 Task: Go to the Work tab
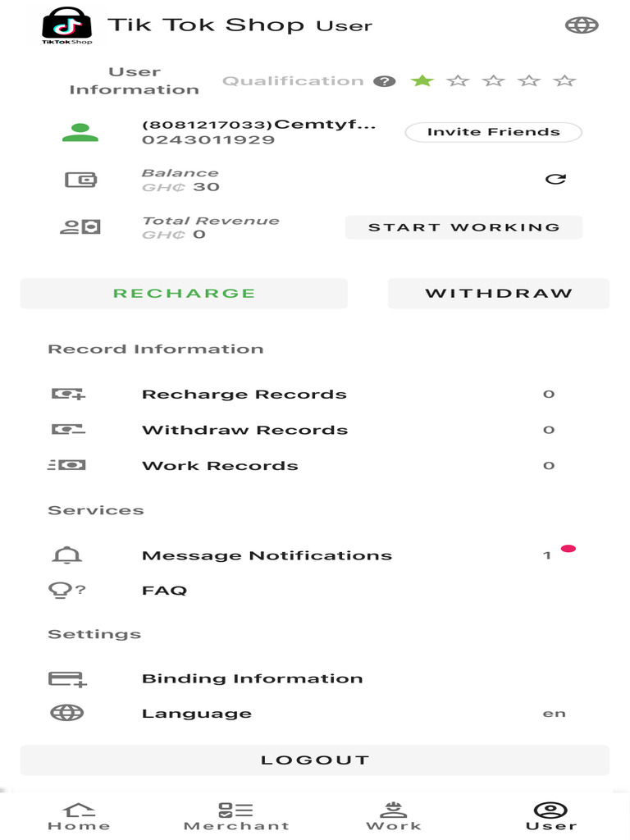[x=394, y=816]
